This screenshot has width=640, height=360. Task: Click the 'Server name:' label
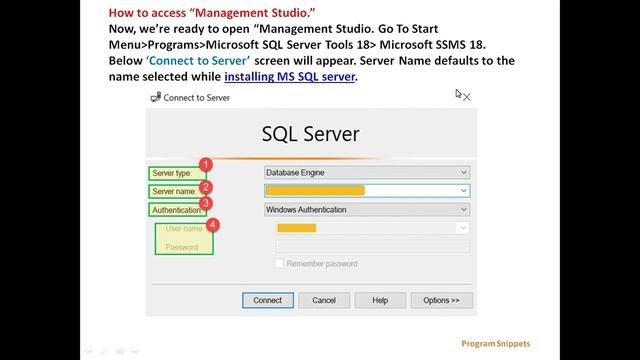click(x=174, y=191)
